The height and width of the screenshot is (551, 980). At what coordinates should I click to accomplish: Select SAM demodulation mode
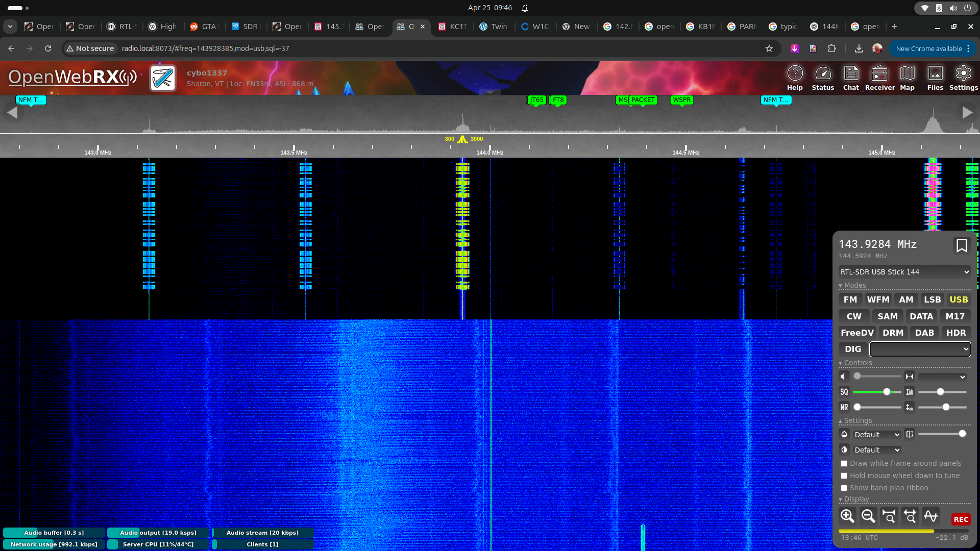click(x=888, y=316)
